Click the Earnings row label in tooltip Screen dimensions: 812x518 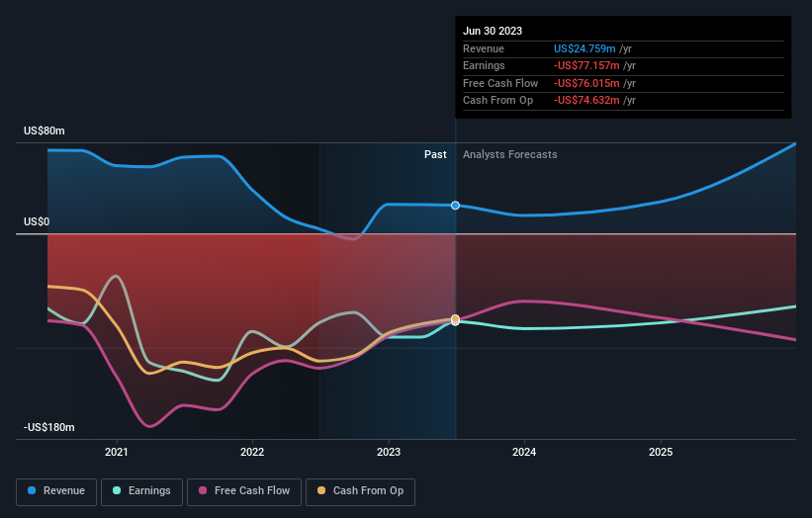[x=484, y=65]
